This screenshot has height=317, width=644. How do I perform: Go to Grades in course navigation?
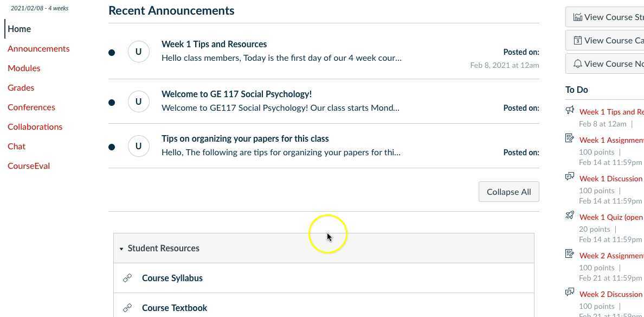(21, 87)
